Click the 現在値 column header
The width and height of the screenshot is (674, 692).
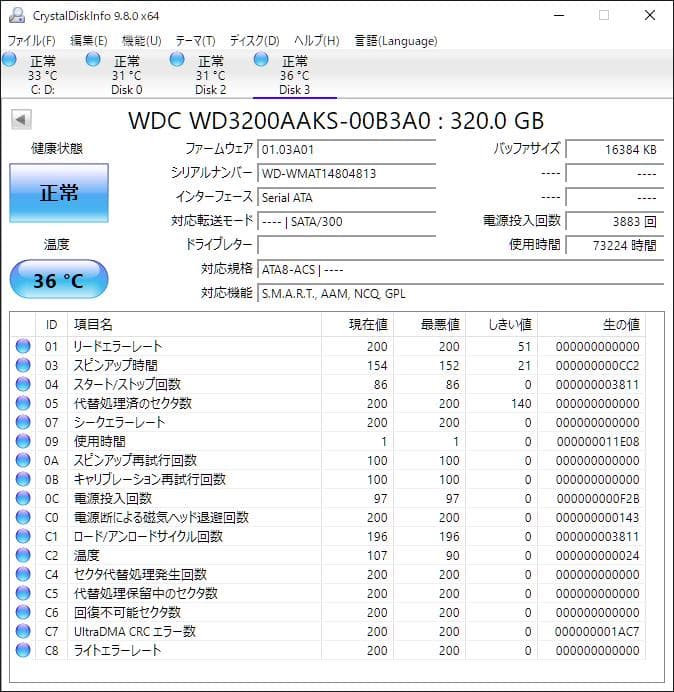(357, 325)
